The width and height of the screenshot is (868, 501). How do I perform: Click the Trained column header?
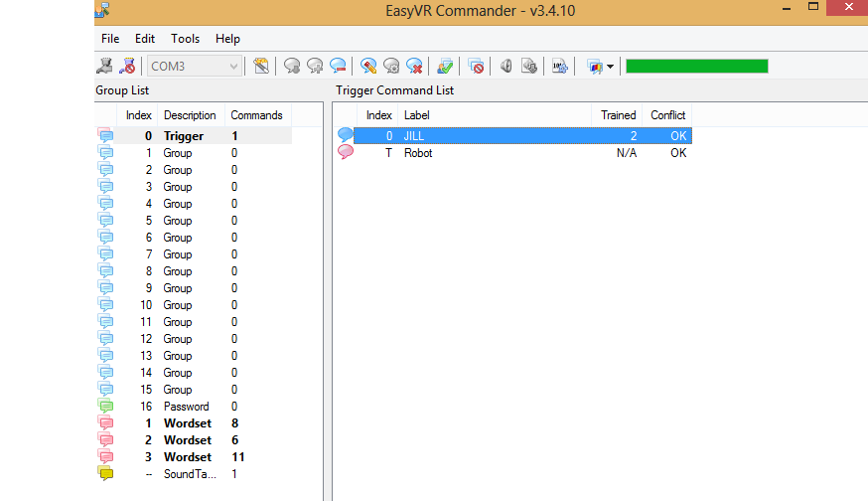pos(617,115)
